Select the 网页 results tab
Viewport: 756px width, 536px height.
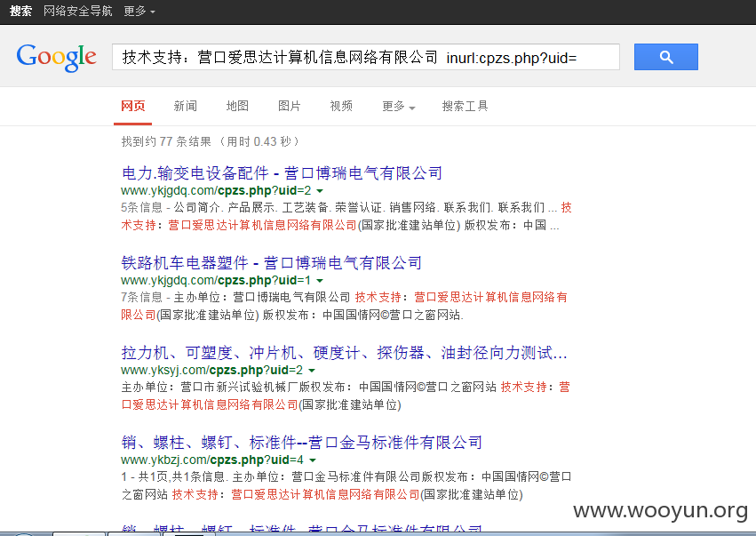point(132,106)
